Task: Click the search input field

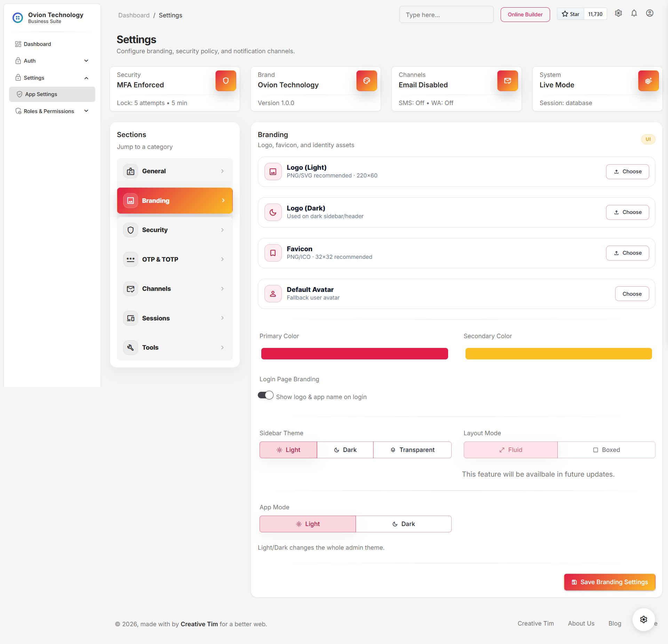Action: coord(446,14)
